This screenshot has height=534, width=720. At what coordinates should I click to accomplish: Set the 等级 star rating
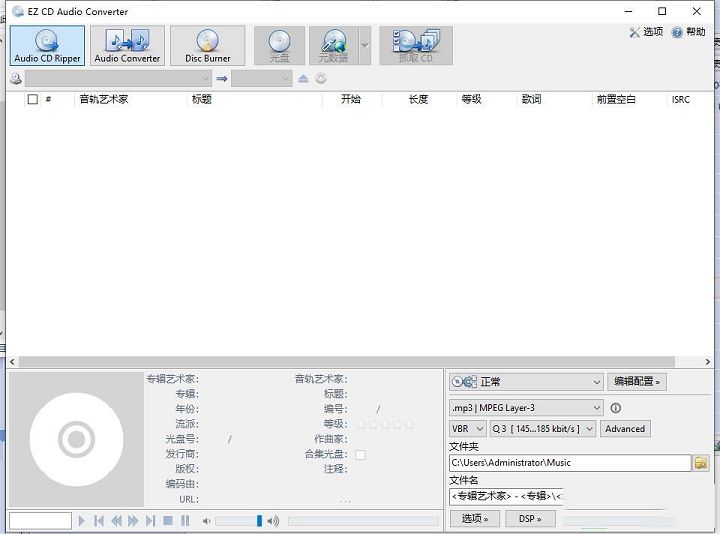coord(385,425)
